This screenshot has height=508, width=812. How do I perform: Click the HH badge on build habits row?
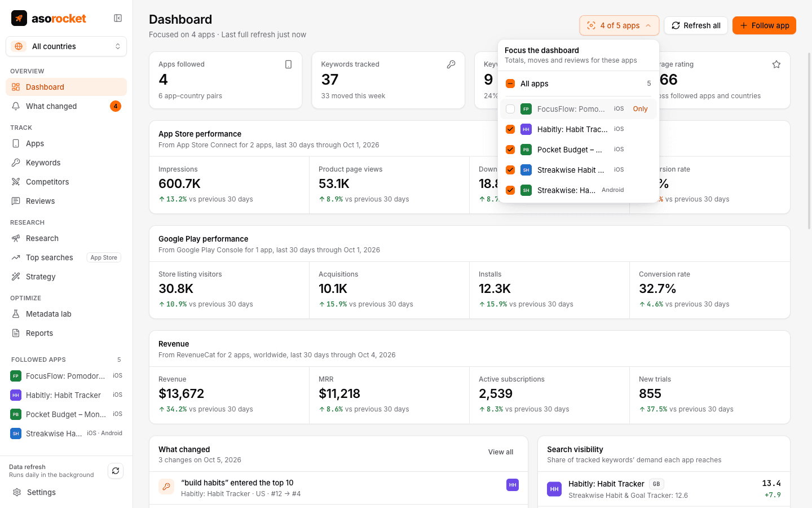pyautogui.click(x=513, y=485)
